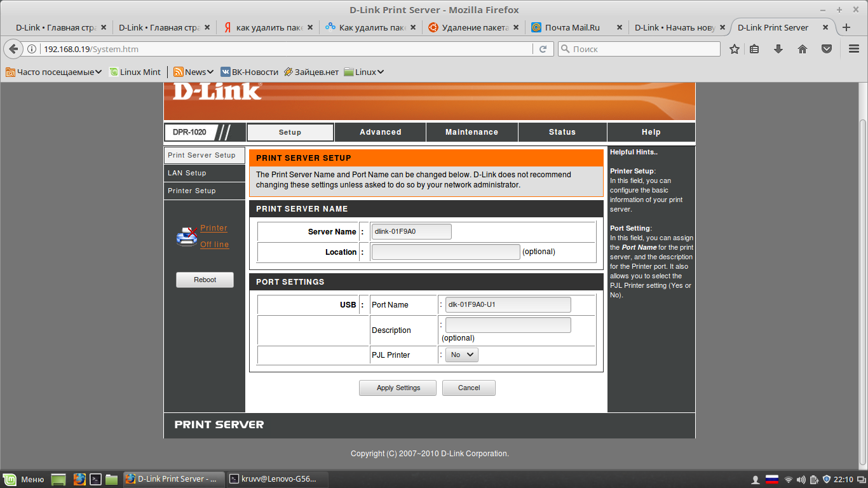
Task: Click the browser address bar URL
Action: [x=91, y=49]
